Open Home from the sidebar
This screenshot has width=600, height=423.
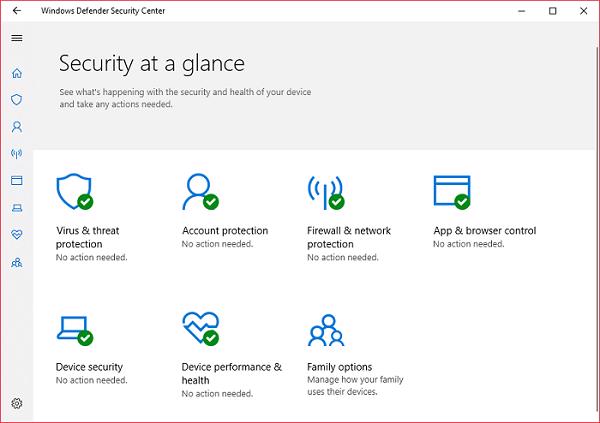(x=17, y=74)
